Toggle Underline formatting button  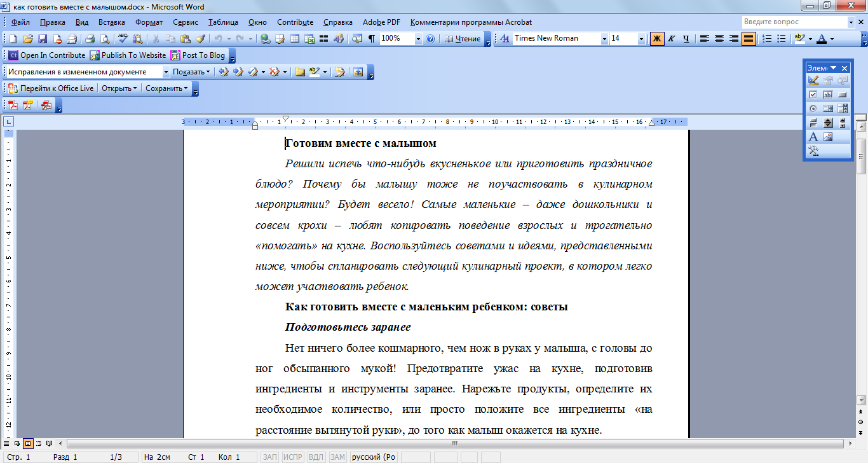(x=686, y=39)
